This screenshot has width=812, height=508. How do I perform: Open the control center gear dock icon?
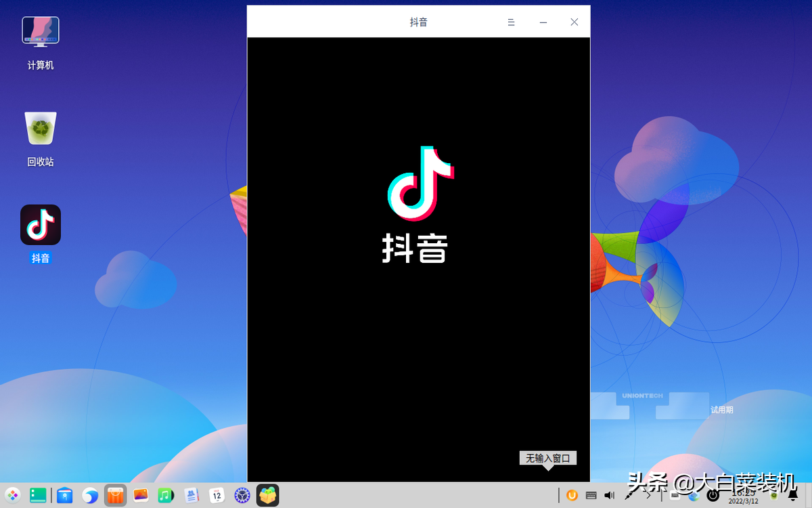coord(242,495)
